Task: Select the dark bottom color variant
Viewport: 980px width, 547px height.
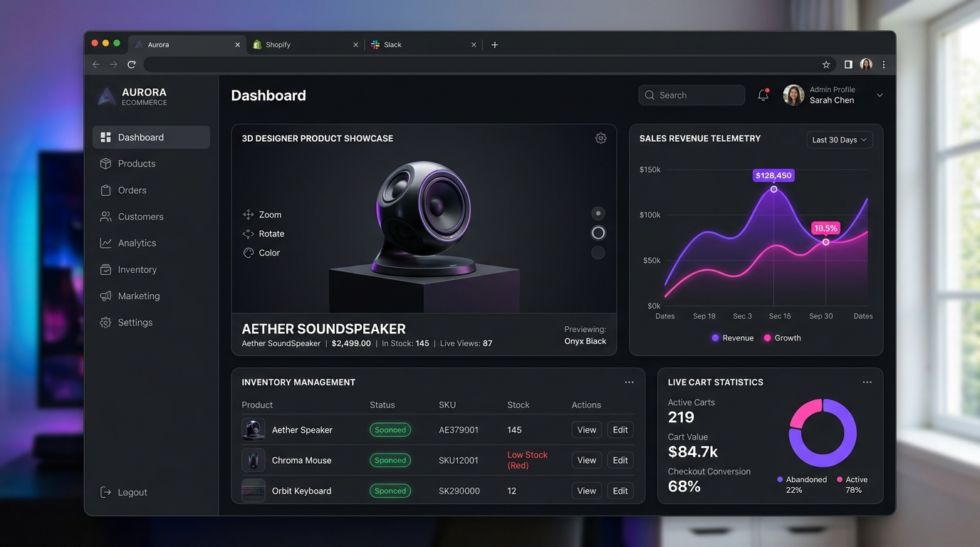Action: (598, 252)
